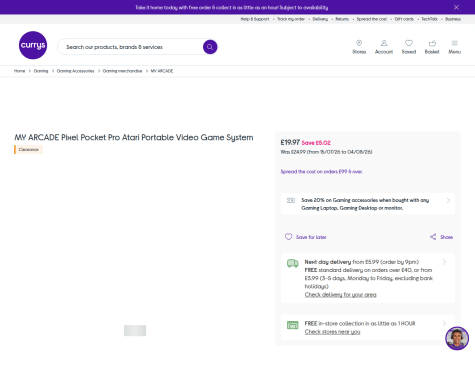The height and width of the screenshot is (380, 475).
Task: Open the live chat agent avatar
Action: coord(457,338)
